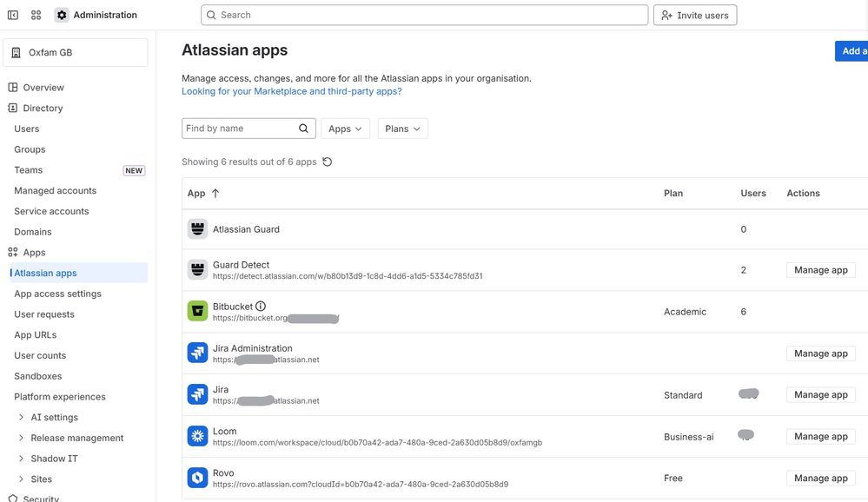Click the Atlassian Guard icon

[197, 229]
